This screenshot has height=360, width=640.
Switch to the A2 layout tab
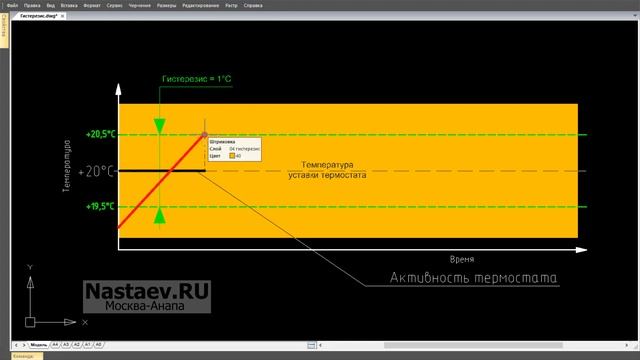(77, 345)
